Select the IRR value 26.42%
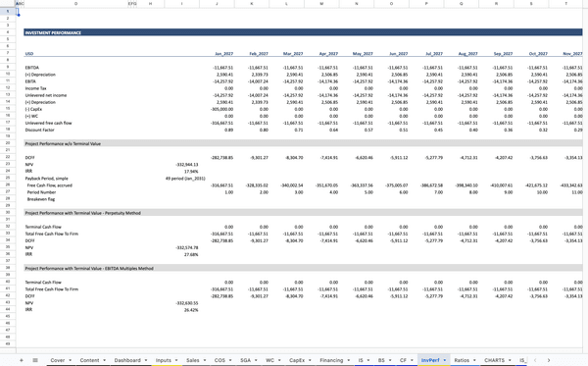 pyautogui.click(x=191, y=310)
